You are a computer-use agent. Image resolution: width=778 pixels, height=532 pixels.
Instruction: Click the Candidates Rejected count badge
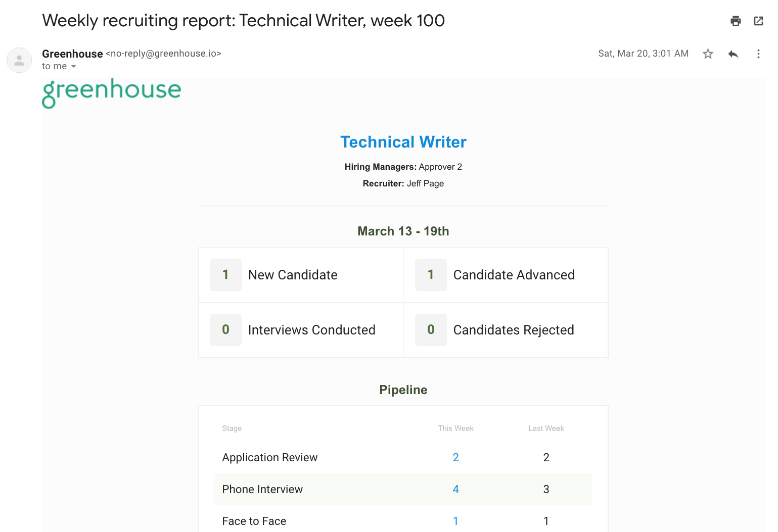tap(431, 330)
